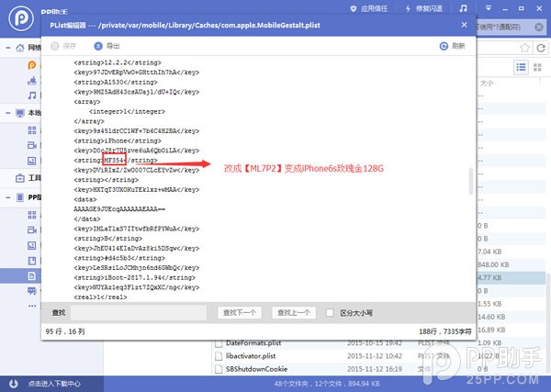Select the highlighted file document sidebar icon
The width and height of the screenshot is (551, 392).
(x=32, y=276)
